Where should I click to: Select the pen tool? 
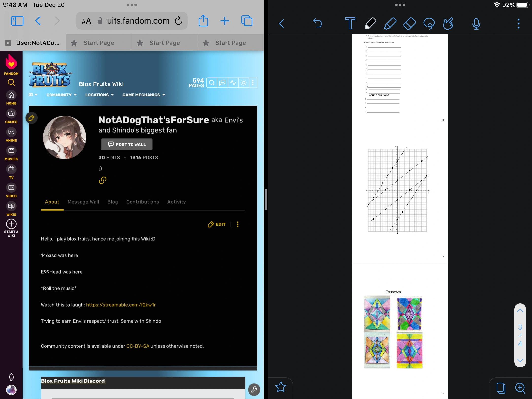point(370,24)
